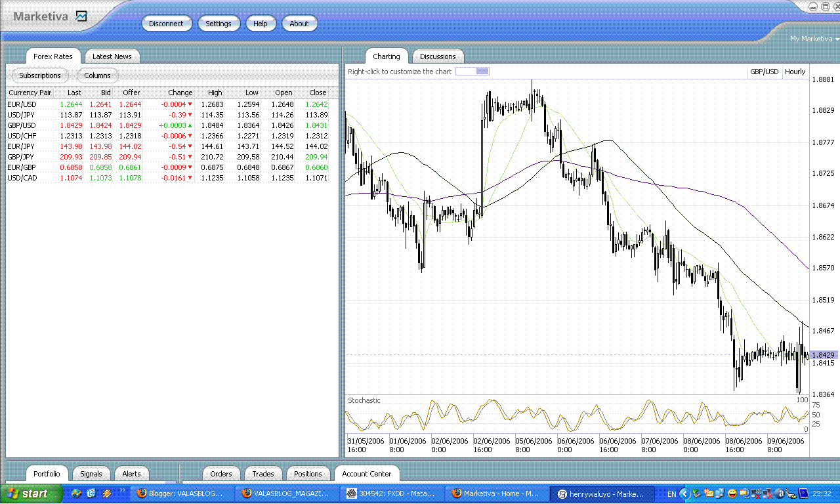
Task: Click the Open column header
Action: point(278,93)
